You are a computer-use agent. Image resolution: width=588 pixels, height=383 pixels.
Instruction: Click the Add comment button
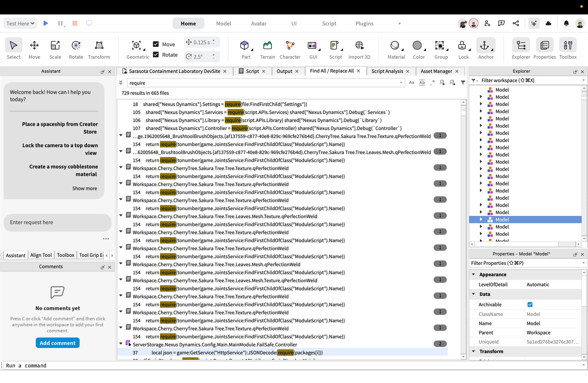pos(58,343)
